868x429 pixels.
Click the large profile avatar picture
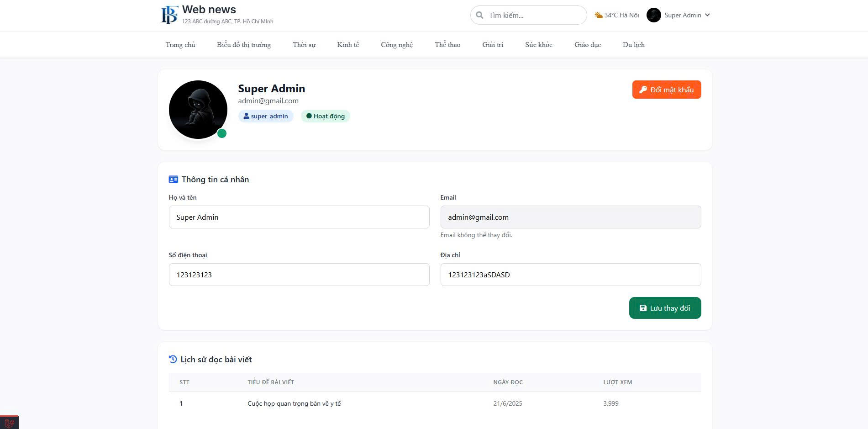point(198,110)
